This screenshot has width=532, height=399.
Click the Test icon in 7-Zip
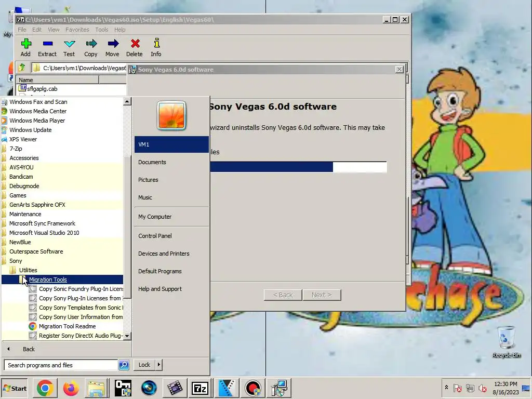69,47
